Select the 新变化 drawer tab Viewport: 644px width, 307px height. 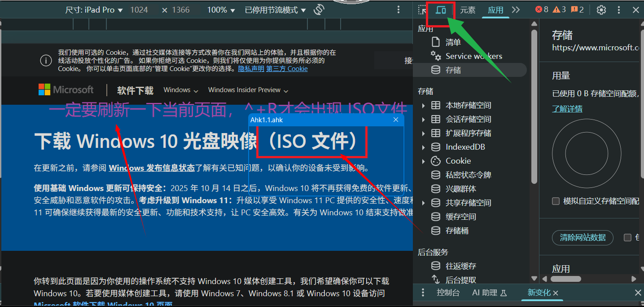[539, 293]
